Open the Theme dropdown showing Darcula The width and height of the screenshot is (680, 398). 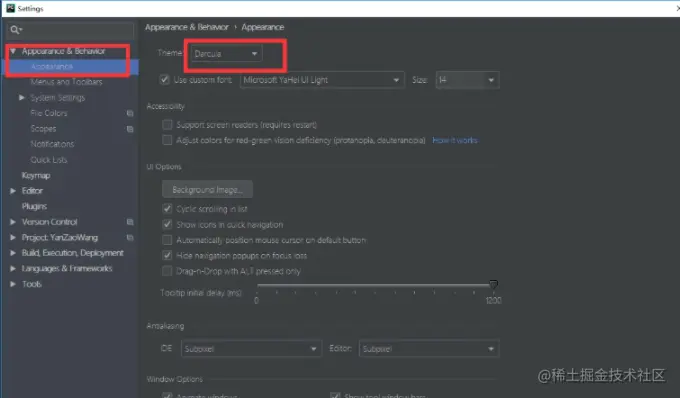(x=226, y=54)
